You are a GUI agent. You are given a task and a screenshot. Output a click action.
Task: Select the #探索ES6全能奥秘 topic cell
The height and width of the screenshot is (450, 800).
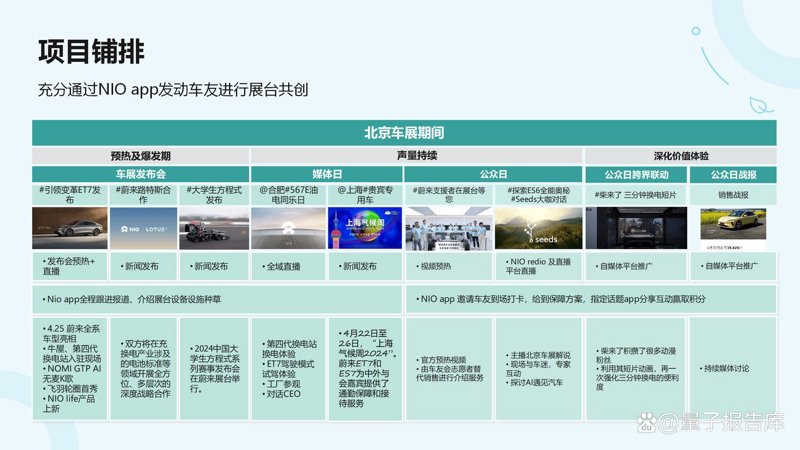538,195
